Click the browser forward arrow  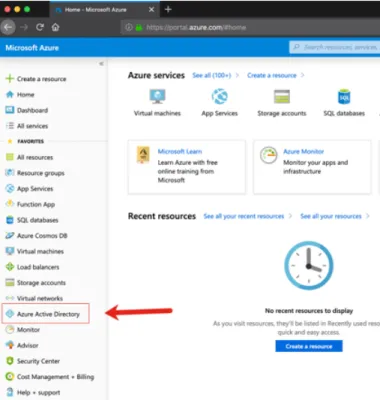(24, 27)
